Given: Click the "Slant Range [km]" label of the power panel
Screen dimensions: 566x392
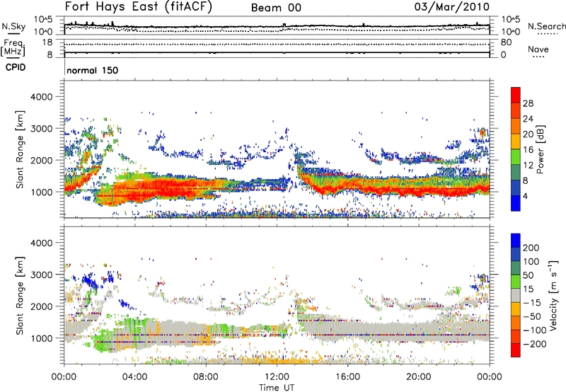Looking at the screenshot, I should 20,149.
